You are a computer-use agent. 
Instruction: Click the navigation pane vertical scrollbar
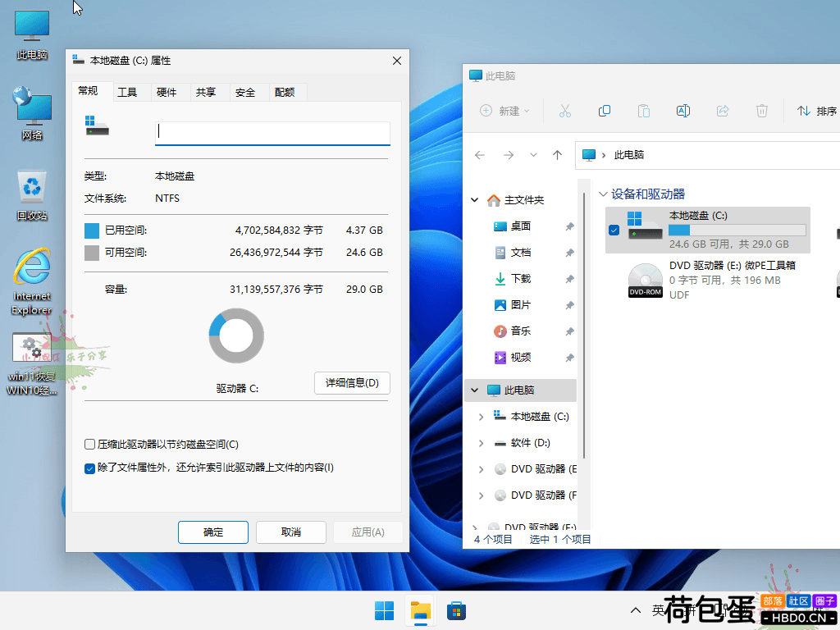coord(584,326)
